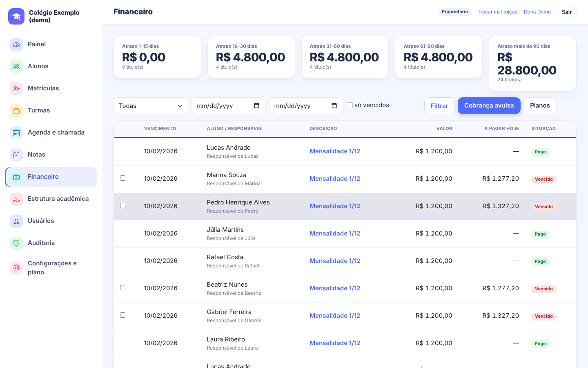The height and width of the screenshot is (368, 588).
Task: Click the Configurações e plano gear icon
Action: tap(16, 268)
